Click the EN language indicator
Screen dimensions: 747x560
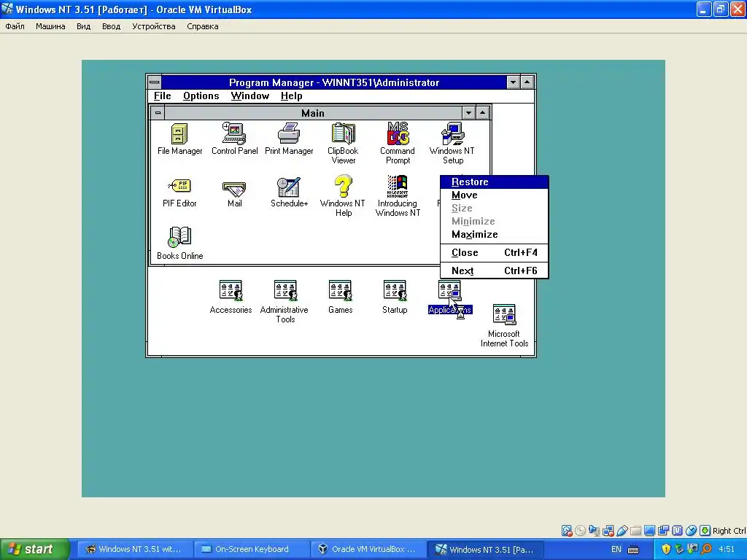click(x=616, y=550)
